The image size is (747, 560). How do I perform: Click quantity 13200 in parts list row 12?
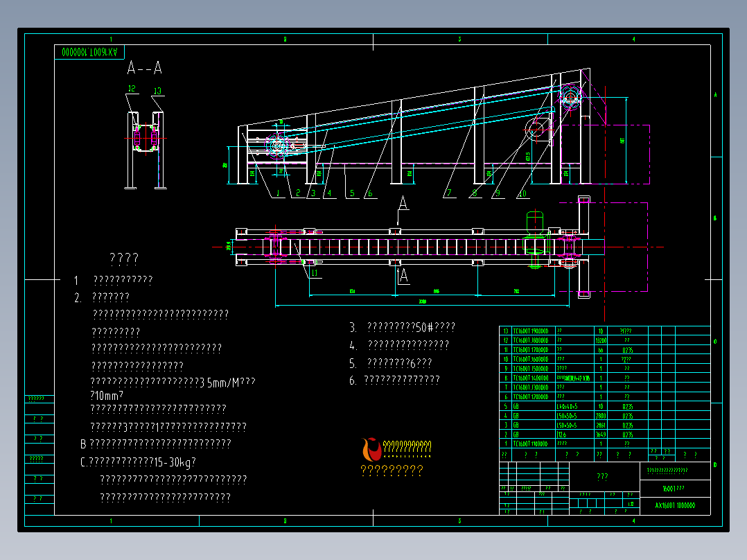[601, 340]
